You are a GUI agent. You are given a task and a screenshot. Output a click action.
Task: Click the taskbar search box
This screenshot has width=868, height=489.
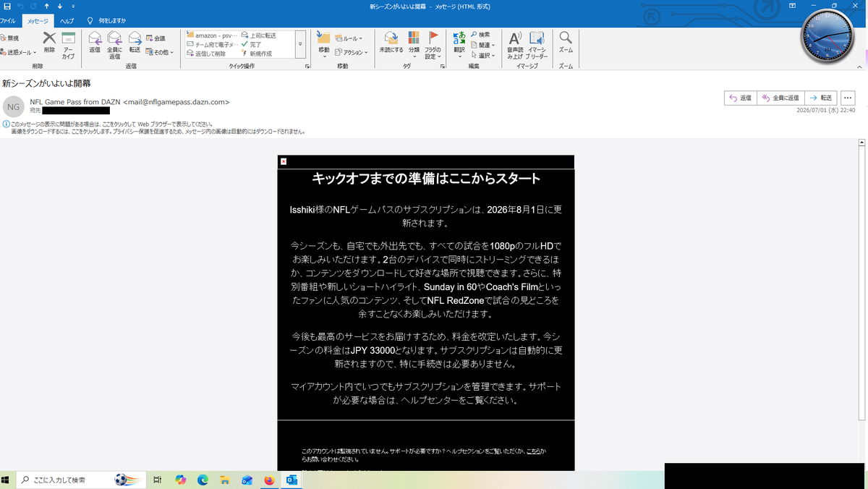coord(82,480)
